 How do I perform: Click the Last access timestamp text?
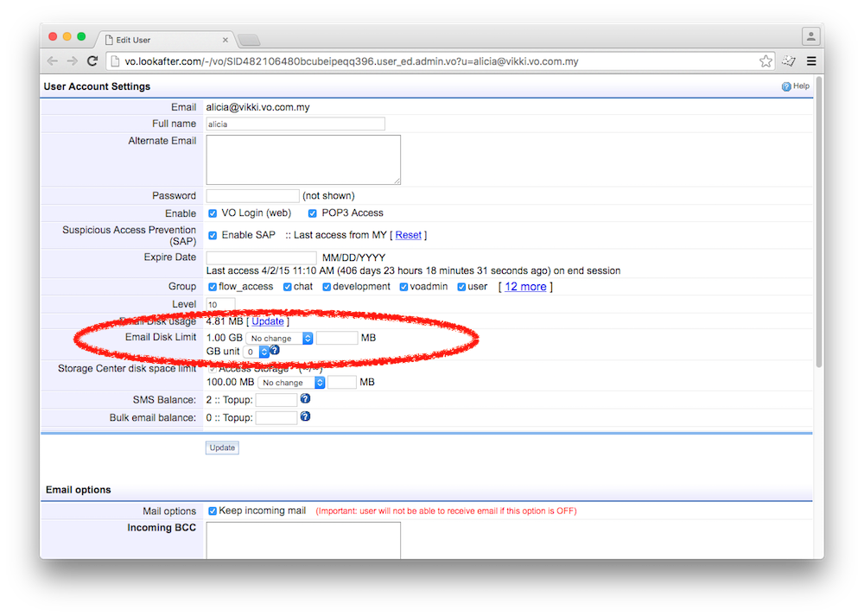pyautogui.click(x=413, y=270)
